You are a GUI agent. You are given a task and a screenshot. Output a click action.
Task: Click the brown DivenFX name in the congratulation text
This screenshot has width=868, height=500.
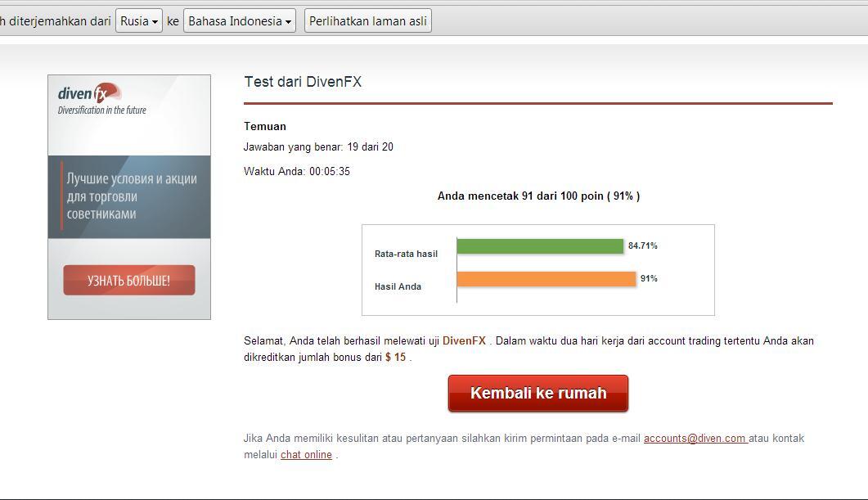pyautogui.click(x=464, y=341)
